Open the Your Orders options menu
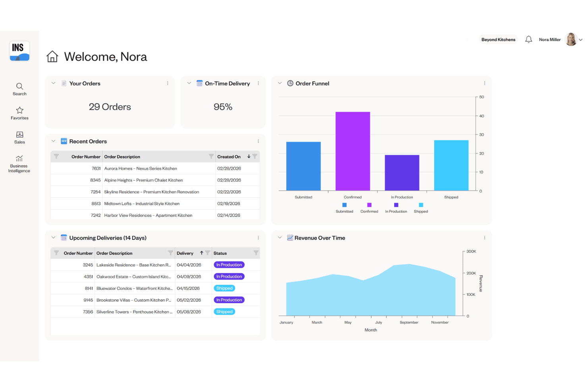 pos(168,83)
